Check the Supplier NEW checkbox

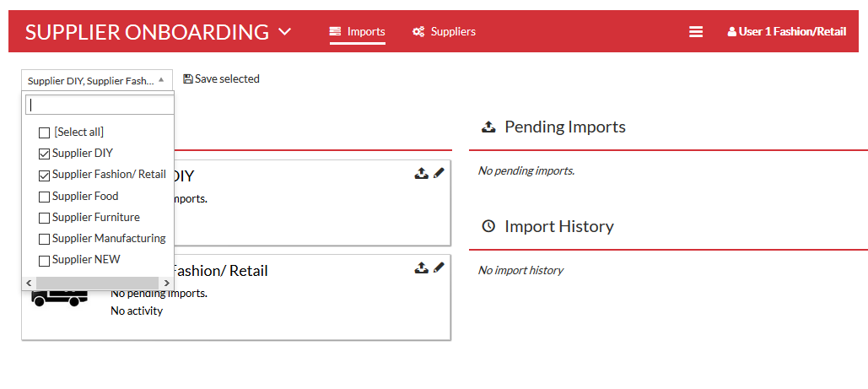click(44, 261)
